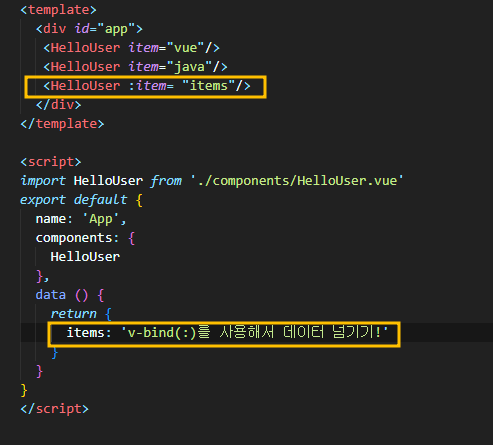493x445 pixels.
Task: Click the HelloUser item="vue" line
Action: coord(131,48)
